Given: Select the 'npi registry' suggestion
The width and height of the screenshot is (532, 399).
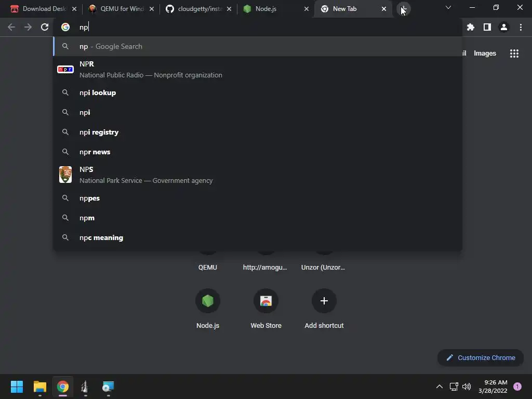Looking at the screenshot, I should [x=258, y=132].
